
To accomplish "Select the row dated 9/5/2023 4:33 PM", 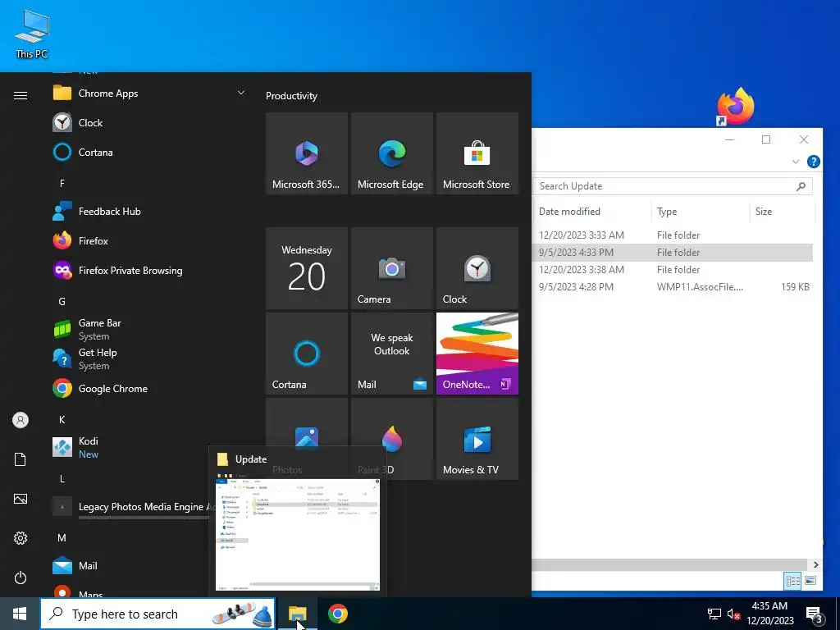I will point(673,253).
